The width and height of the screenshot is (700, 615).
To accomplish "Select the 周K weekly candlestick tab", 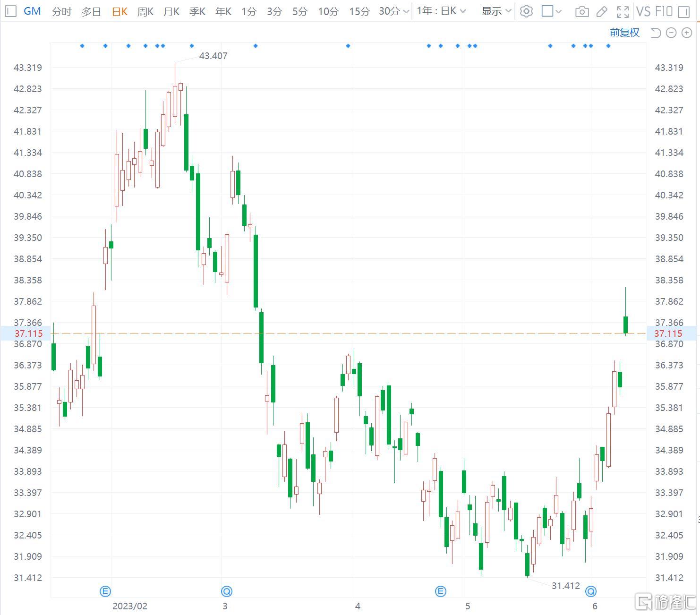I will coord(145,11).
